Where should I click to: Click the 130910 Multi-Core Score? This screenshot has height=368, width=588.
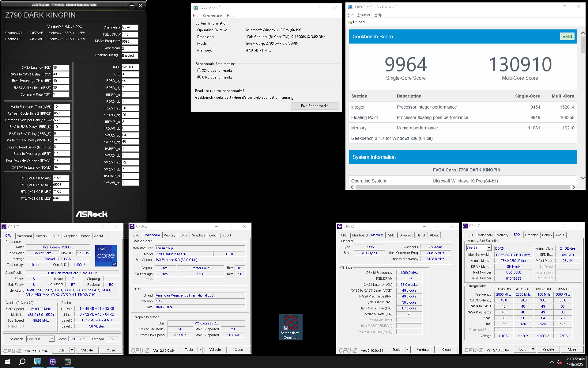tap(520, 64)
